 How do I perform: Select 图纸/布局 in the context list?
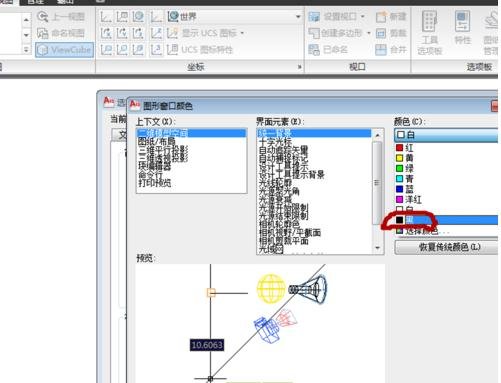[157, 141]
